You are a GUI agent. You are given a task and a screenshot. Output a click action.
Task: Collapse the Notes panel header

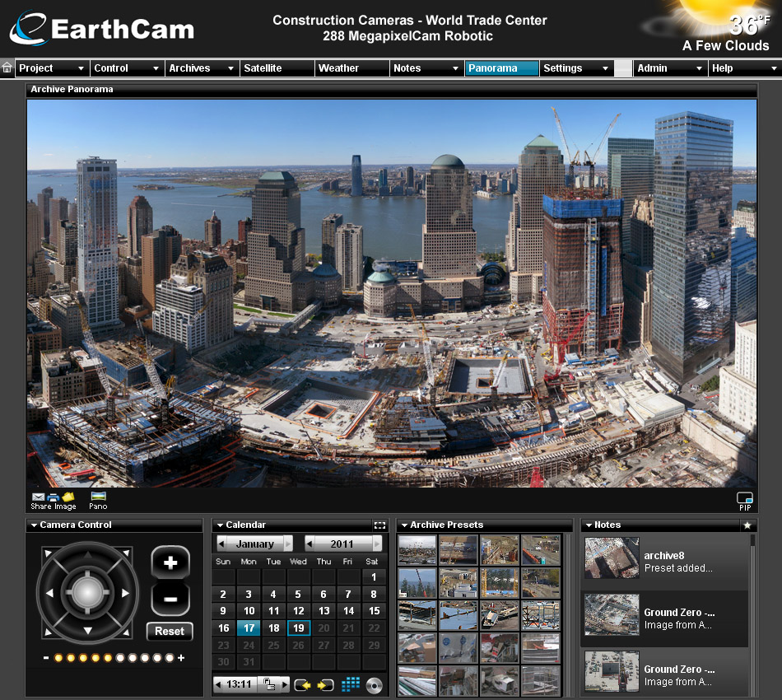pyautogui.click(x=589, y=525)
